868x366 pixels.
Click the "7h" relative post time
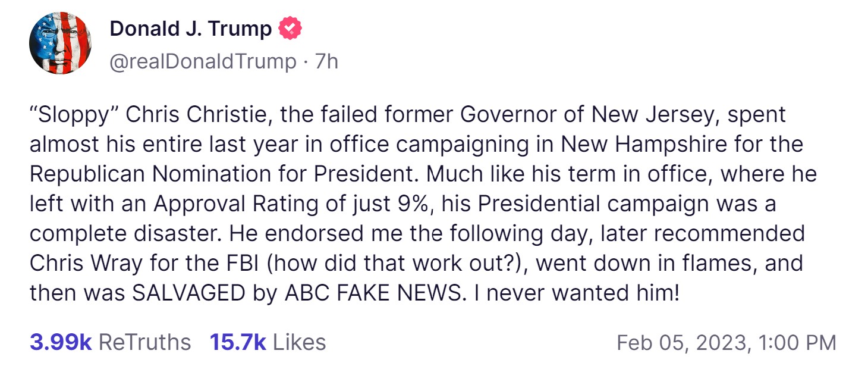326,61
